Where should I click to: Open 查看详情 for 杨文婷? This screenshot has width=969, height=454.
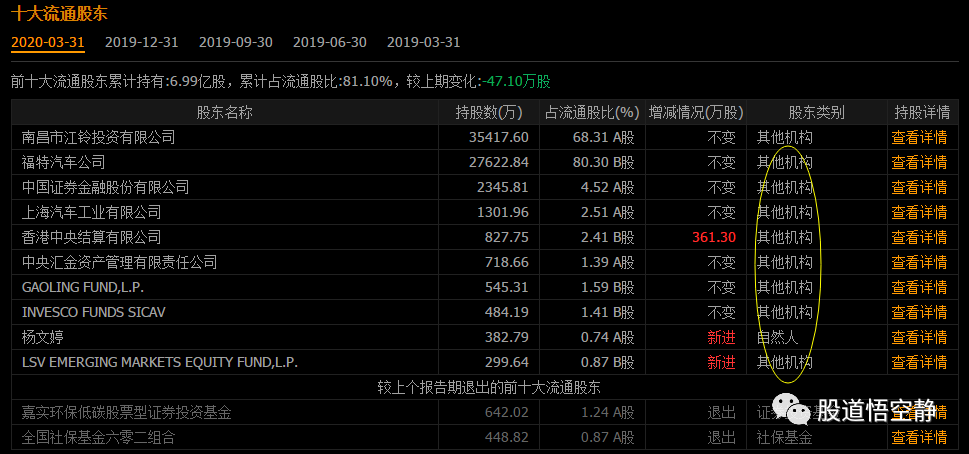(919, 337)
